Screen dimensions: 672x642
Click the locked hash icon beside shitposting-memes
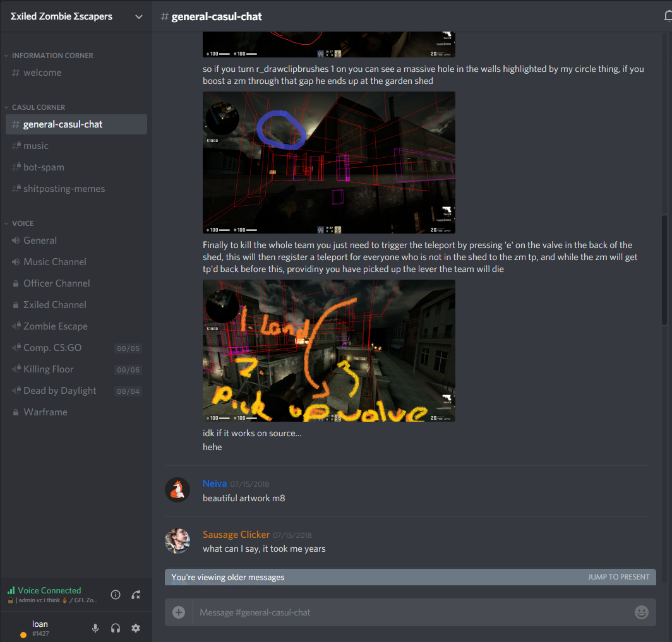pyautogui.click(x=16, y=189)
